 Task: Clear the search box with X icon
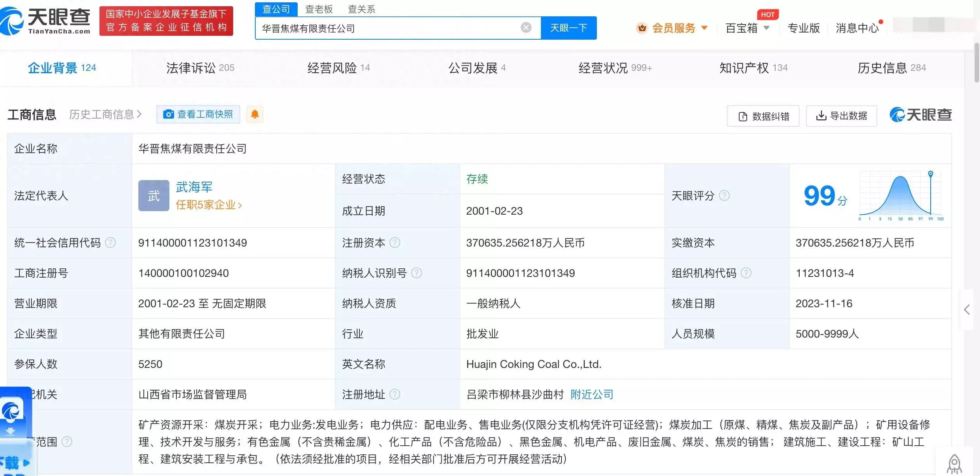tap(526, 28)
